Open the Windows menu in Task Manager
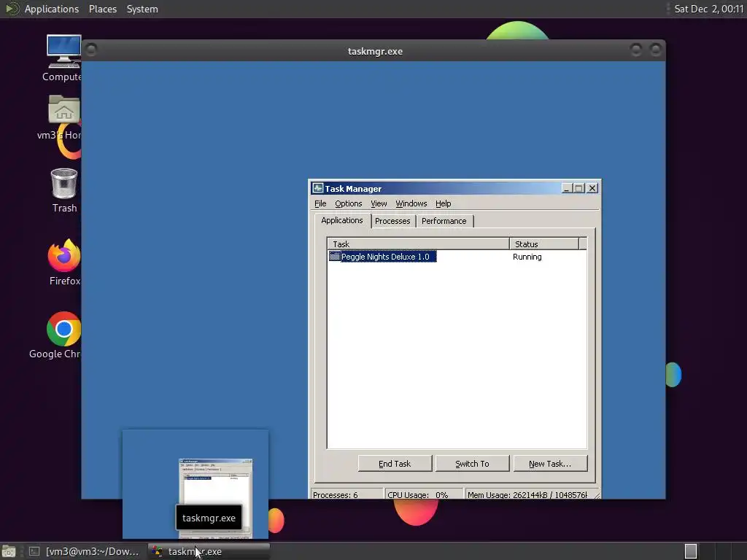747x560 pixels. point(411,204)
